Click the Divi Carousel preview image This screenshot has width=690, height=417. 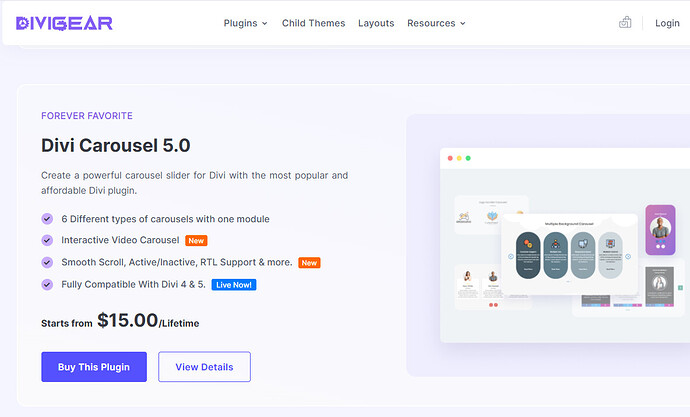click(x=565, y=245)
